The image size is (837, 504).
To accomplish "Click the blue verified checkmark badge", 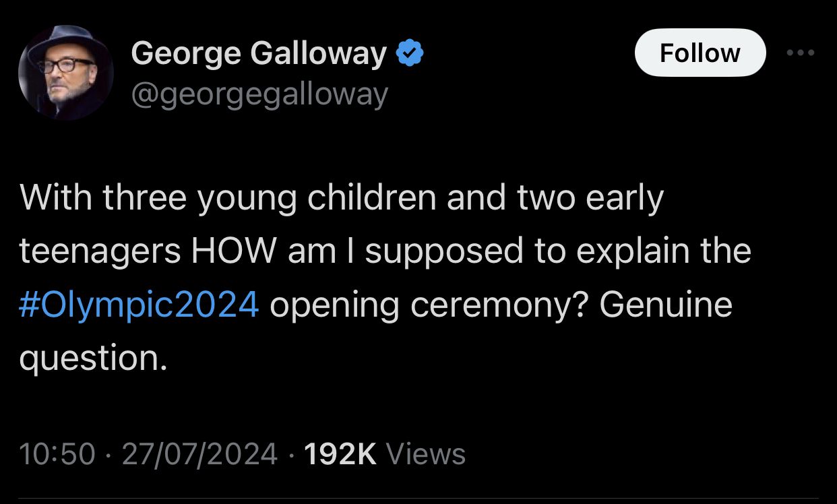I will pos(410,53).
